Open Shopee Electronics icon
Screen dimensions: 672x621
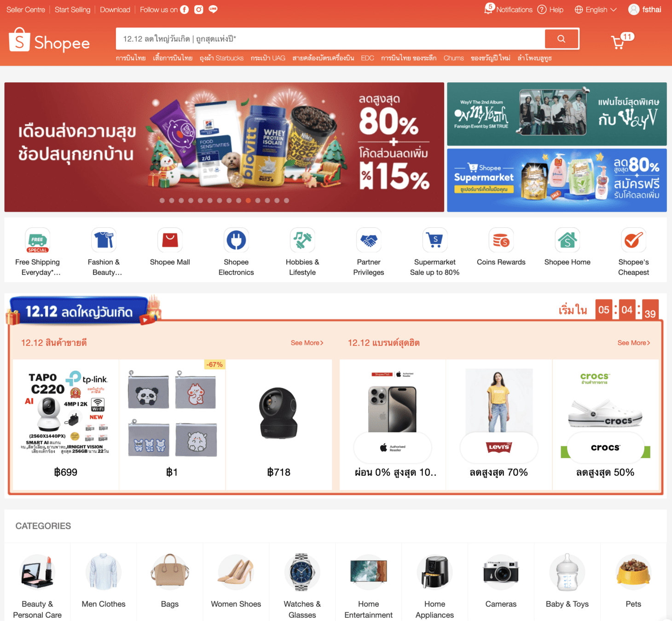[236, 240]
